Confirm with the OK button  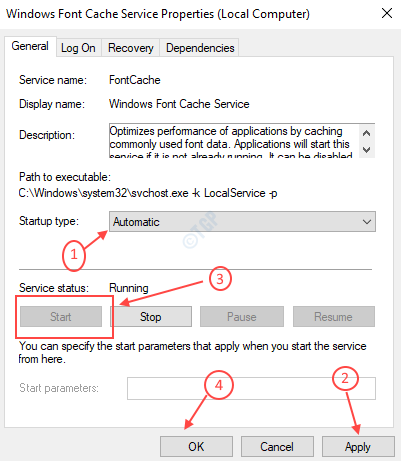click(x=196, y=447)
